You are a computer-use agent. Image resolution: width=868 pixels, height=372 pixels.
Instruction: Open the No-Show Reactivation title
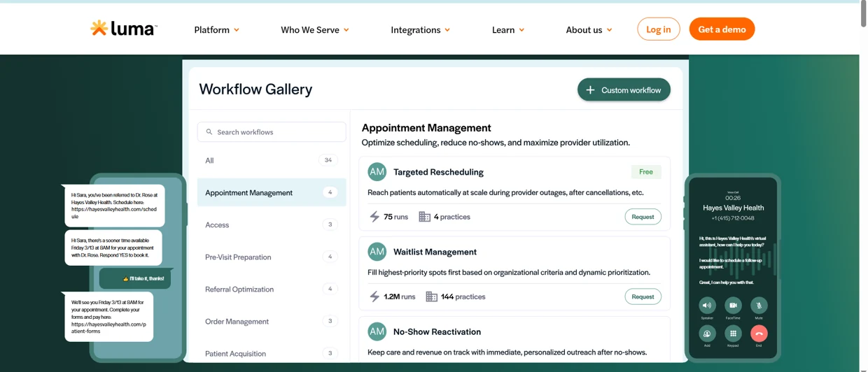coord(437,331)
